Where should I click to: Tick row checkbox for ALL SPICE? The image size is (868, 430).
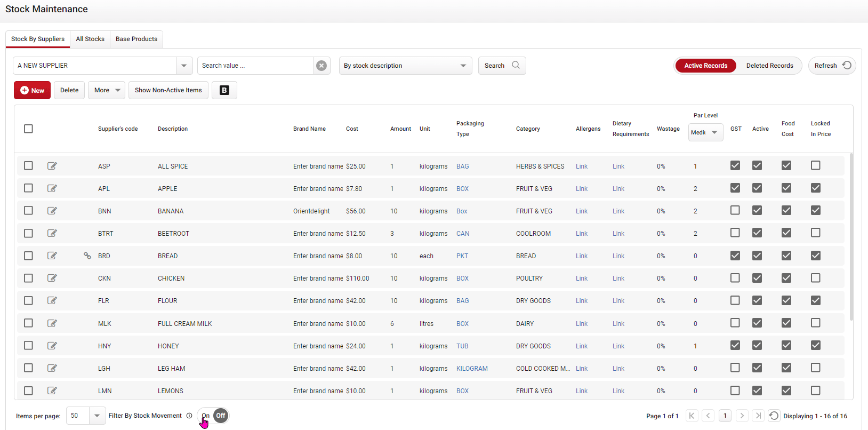tap(28, 166)
